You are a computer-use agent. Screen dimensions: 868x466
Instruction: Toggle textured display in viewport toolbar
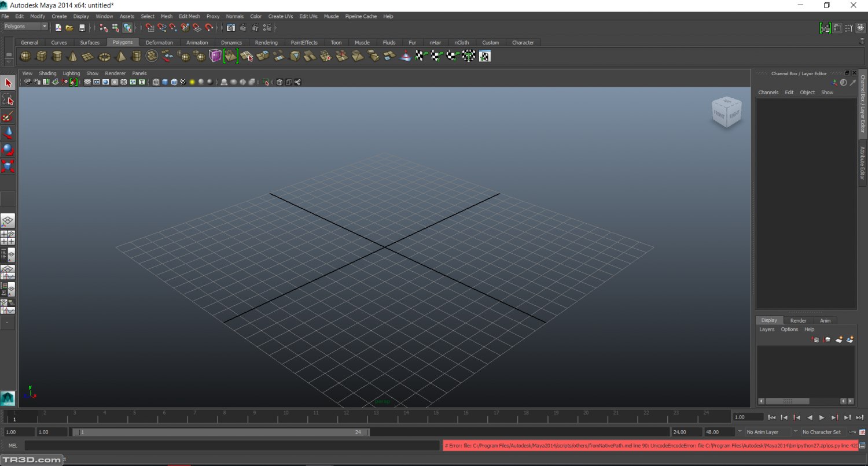[x=183, y=82]
